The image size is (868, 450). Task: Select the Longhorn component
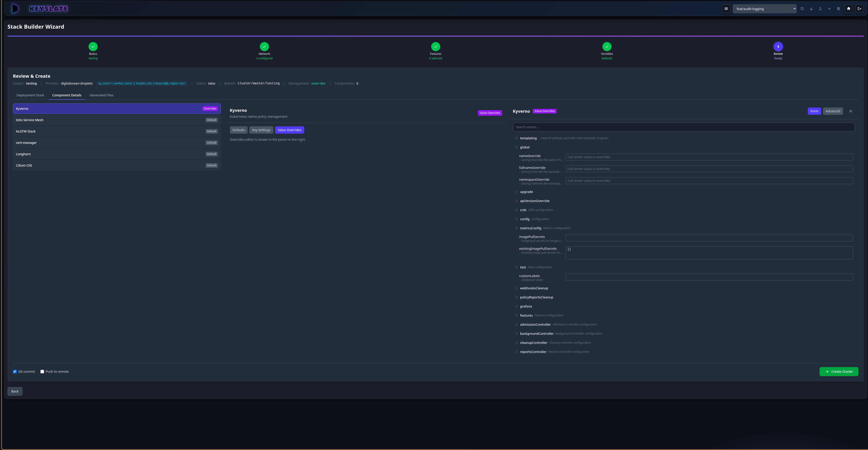pyautogui.click(x=117, y=154)
